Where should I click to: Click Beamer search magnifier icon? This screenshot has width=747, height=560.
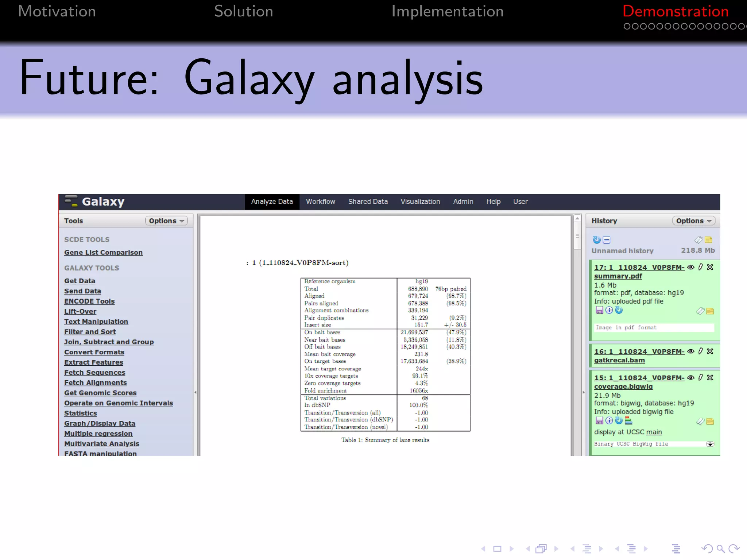(x=720, y=549)
